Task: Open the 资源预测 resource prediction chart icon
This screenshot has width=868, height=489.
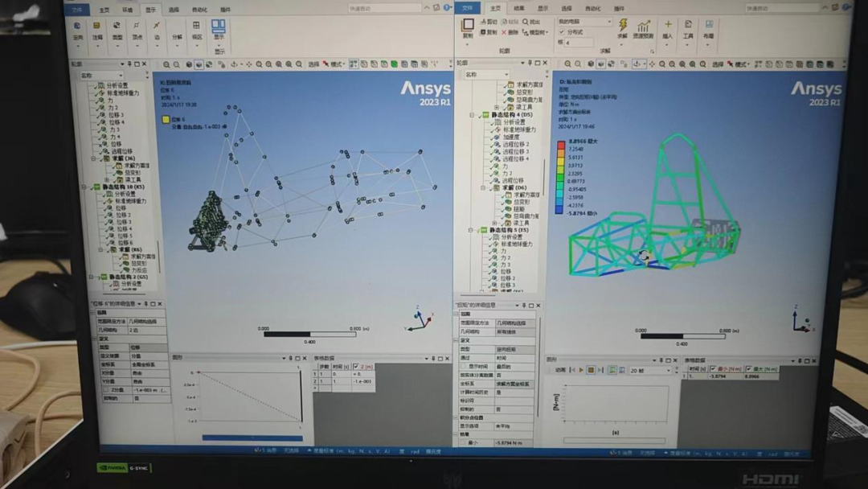Action: coord(643,27)
